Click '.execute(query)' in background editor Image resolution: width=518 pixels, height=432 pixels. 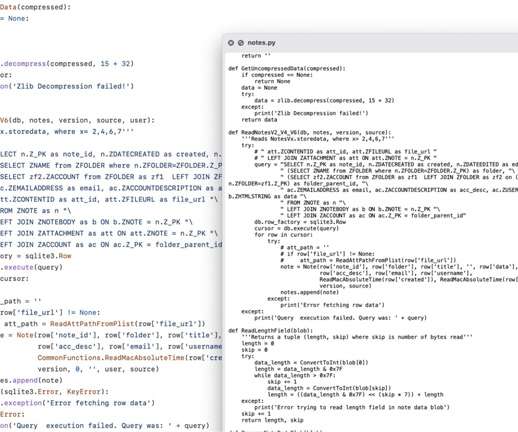(31, 267)
